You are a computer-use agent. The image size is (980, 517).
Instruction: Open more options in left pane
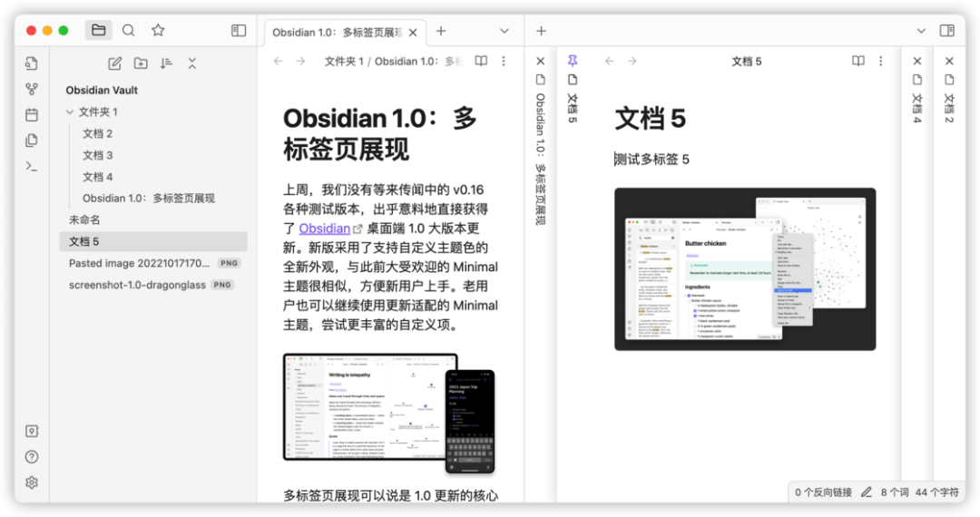[504, 61]
